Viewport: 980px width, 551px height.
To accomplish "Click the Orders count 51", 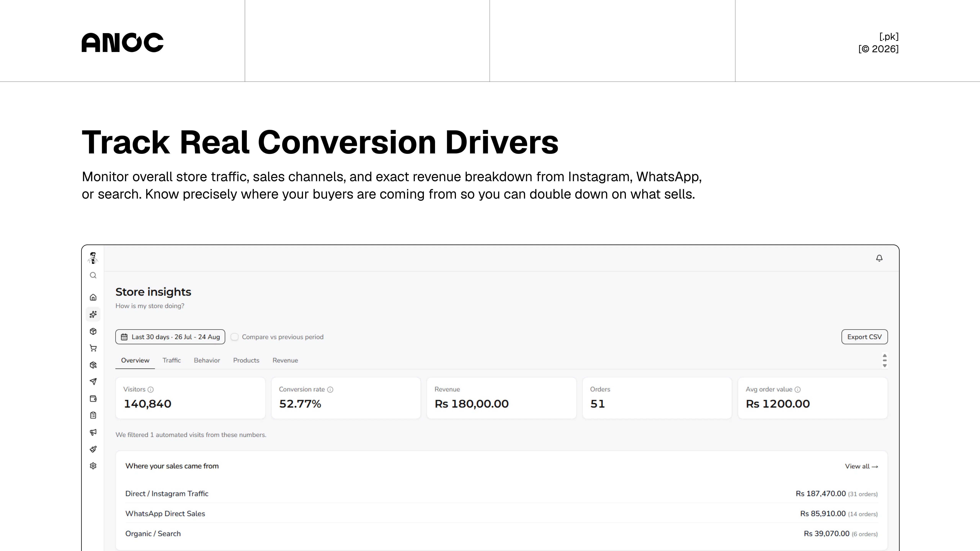I will (x=597, y=404).
